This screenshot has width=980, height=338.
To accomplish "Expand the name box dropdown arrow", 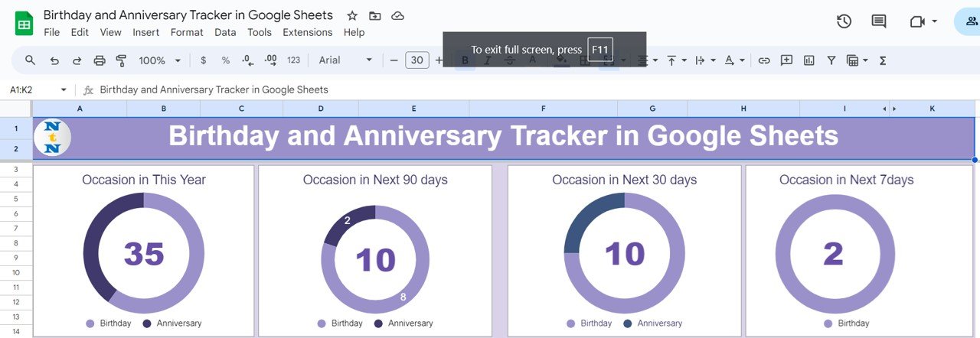I will point(64,89).
